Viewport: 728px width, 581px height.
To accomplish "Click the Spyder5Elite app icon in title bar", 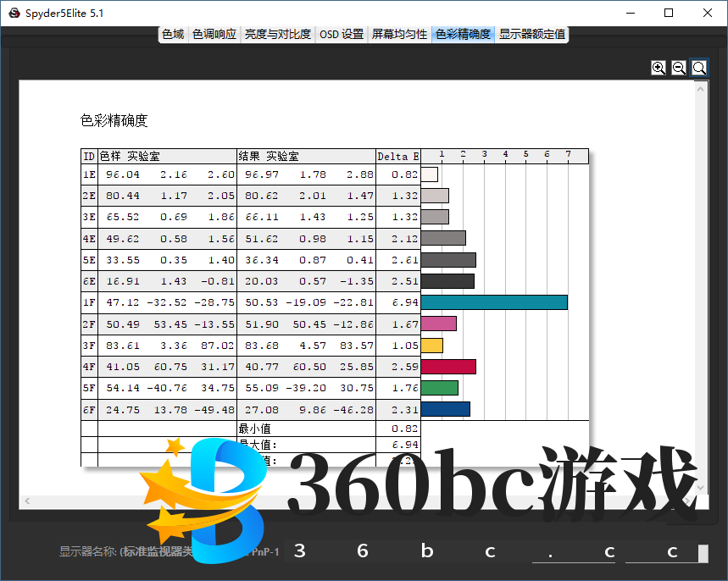I will 14,13.
